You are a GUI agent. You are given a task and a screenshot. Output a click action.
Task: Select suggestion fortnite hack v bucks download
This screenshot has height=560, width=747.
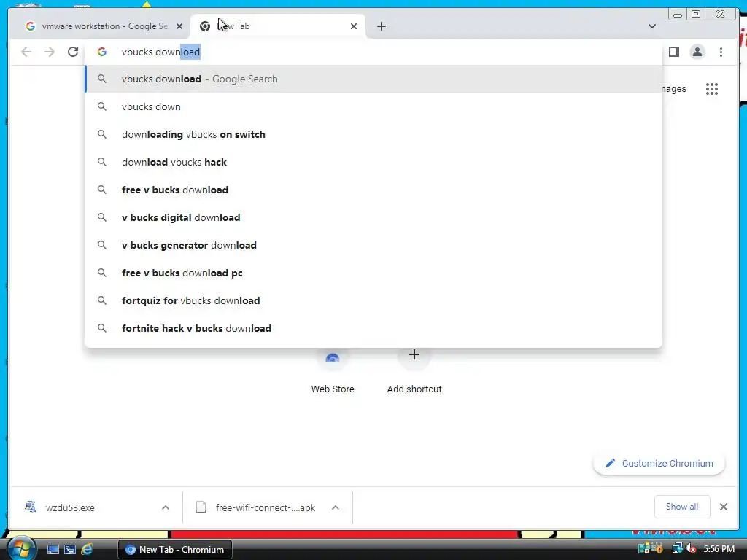click(x=373, y=328)
